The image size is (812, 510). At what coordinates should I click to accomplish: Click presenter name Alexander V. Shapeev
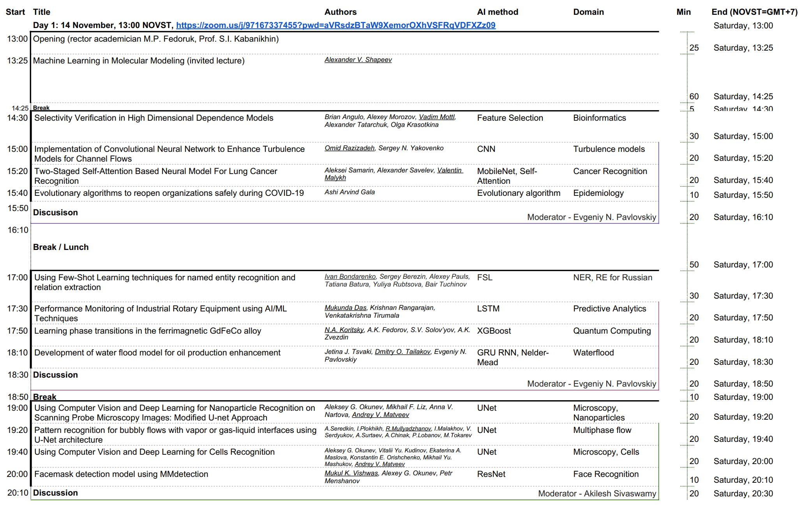pyautogui.click(x=358, y=60)
